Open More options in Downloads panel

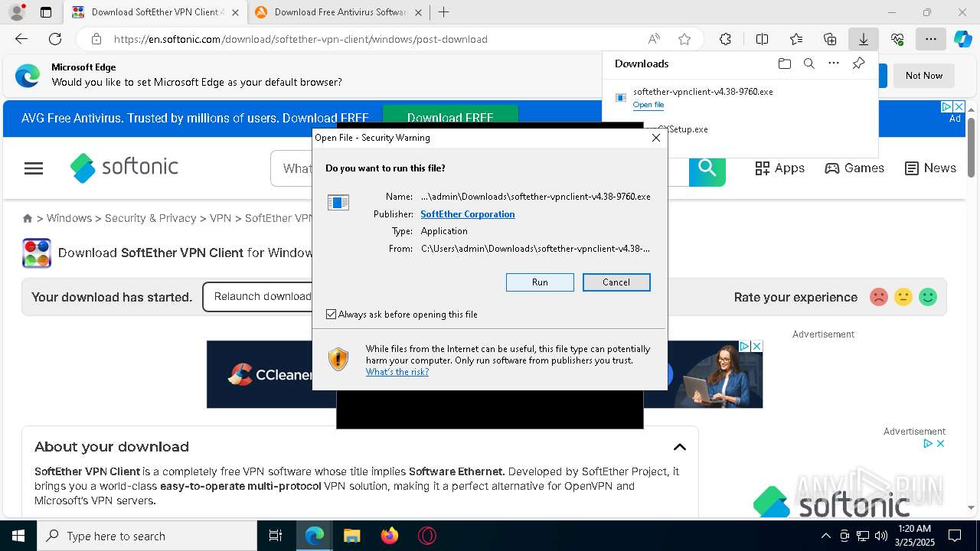pyautogui.click(x=834, y=64)
